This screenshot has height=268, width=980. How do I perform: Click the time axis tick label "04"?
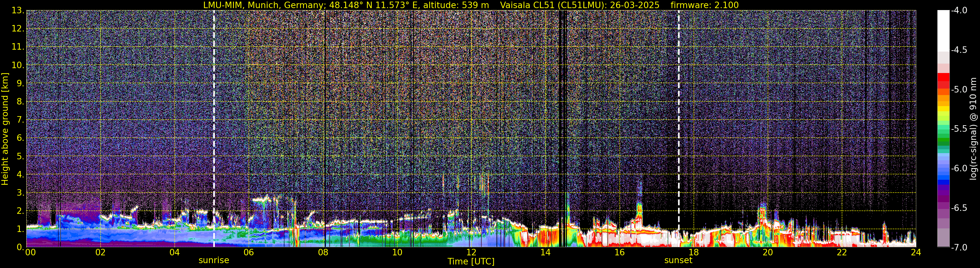[175, 253]
